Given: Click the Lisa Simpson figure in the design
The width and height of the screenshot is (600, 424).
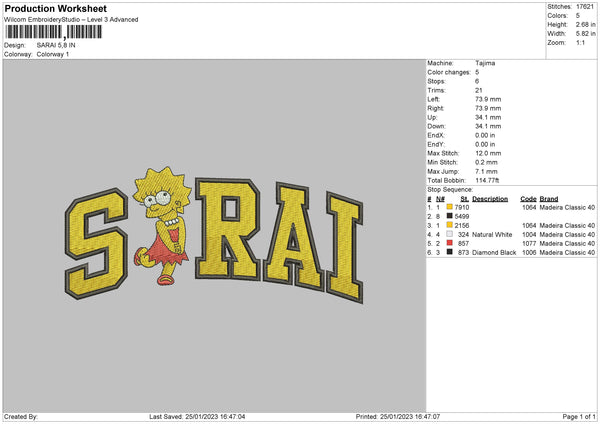Looking at the screenshot, I should [162, 226].
